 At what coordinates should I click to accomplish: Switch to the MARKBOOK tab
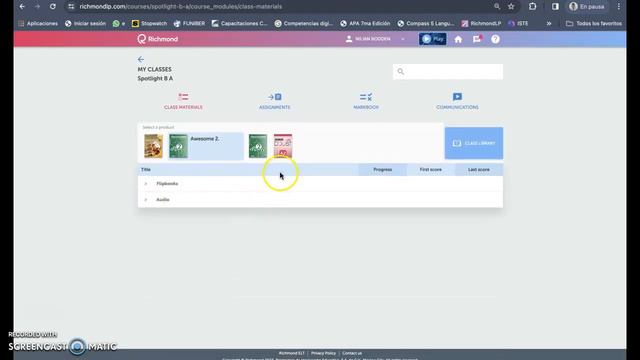(x=366, y=101)
